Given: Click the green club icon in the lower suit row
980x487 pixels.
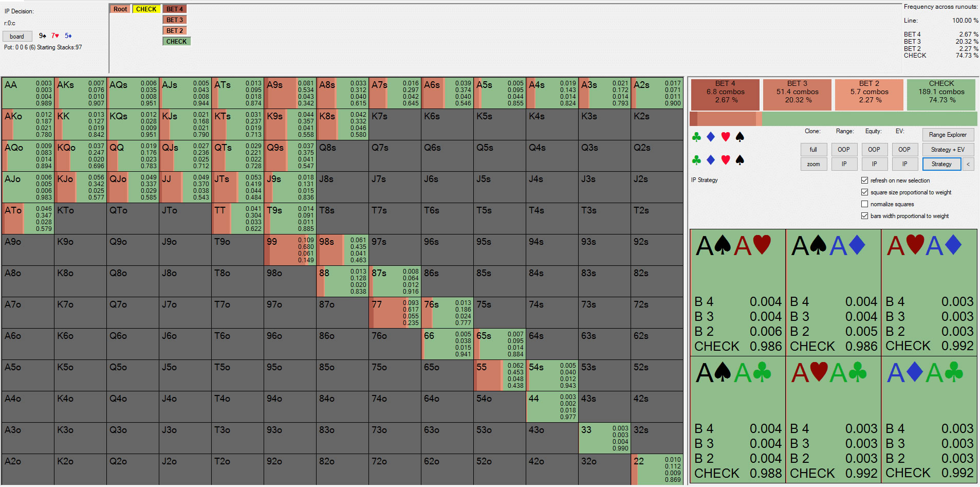Looking at the screenshot, I should (x=696, y=160).
